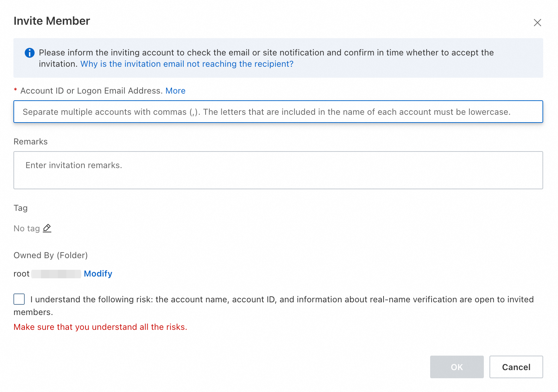Focus the Account ID or Logon Email field
This screenshot has height=392, width=558.
tap(278, 112)
